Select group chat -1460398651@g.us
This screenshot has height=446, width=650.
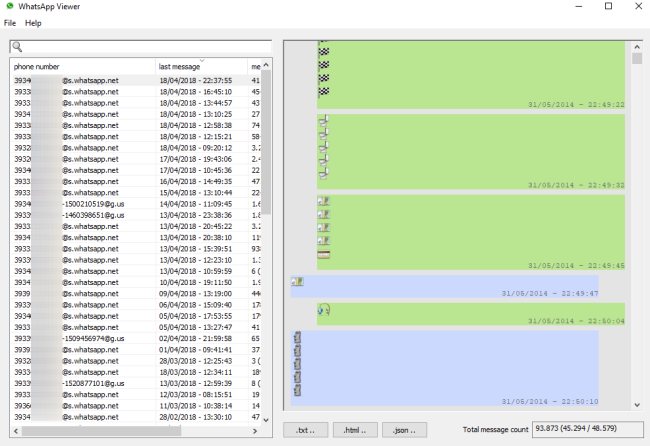point(136,215)
